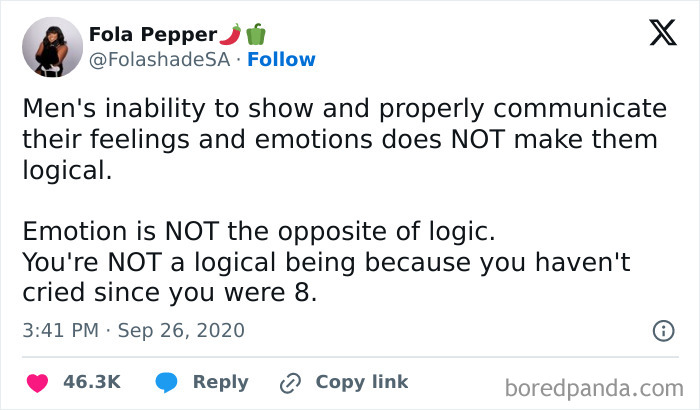
Task: Follow the FolashadeSA account
Action: pyautogui.click(x=281, y=59)
